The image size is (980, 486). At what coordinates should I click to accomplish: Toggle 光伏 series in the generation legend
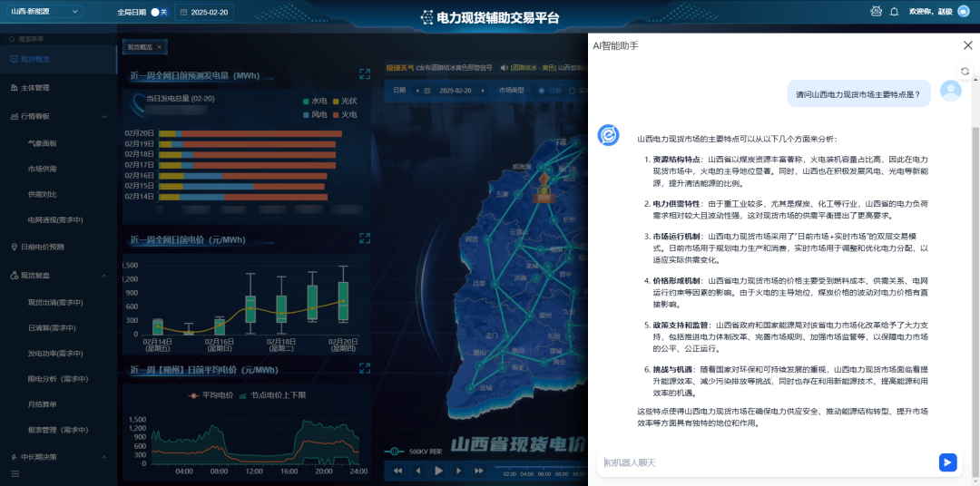coord(345,101)
